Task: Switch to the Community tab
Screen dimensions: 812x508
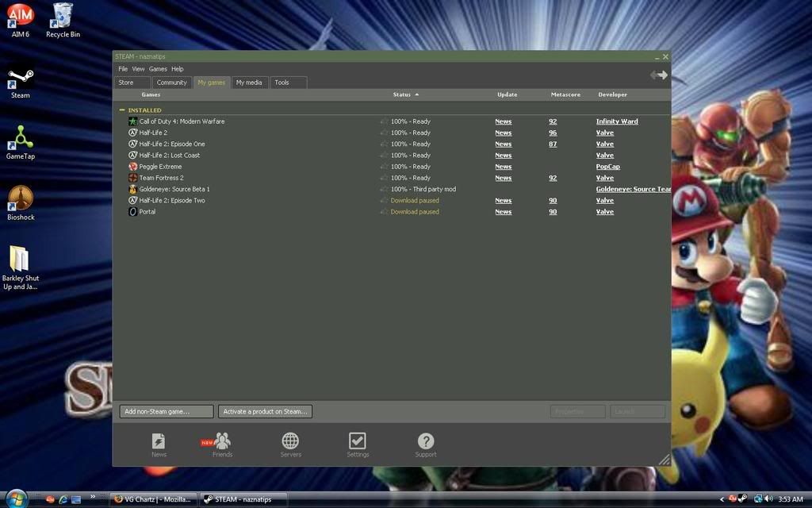Action: click(171, 83)
